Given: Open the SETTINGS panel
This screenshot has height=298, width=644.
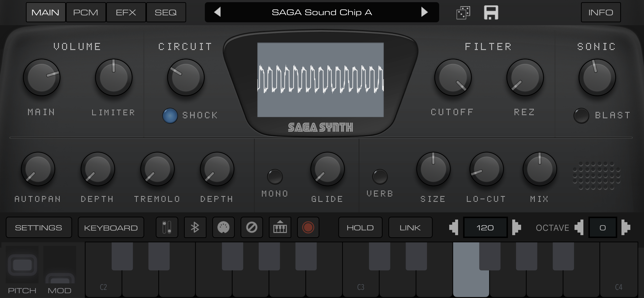Looking at the screenshot, I should (39, 227).
